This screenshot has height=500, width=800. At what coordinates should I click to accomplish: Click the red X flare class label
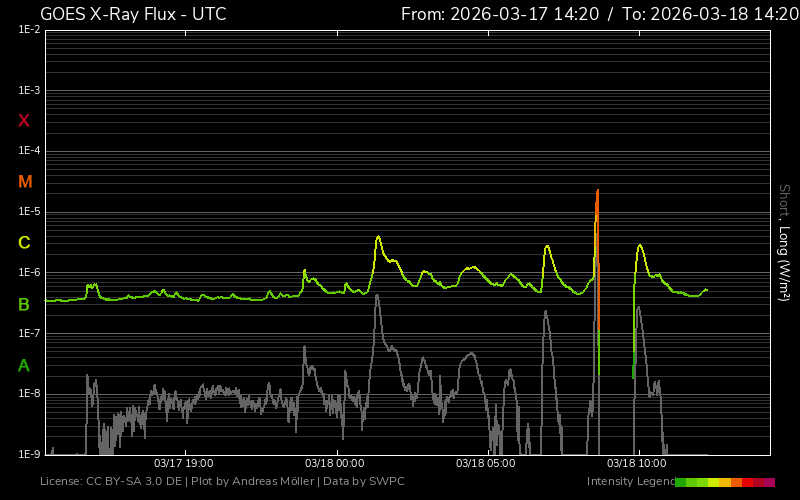click(x=24, y=121)
